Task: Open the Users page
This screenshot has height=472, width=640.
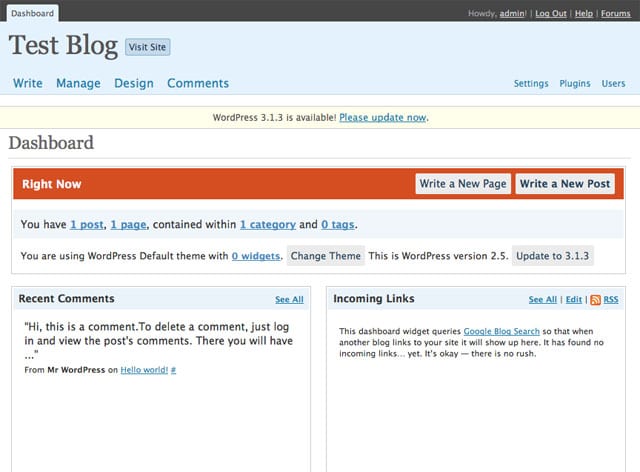Action: point(613,84)
